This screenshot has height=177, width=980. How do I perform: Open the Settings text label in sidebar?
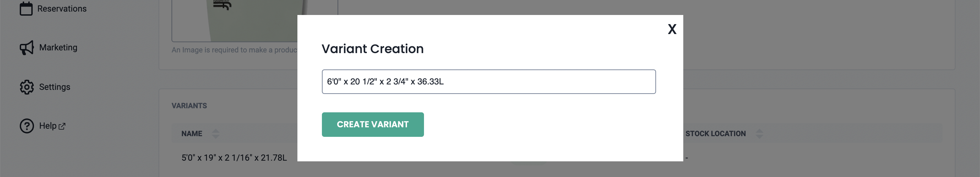pos(55,87)
